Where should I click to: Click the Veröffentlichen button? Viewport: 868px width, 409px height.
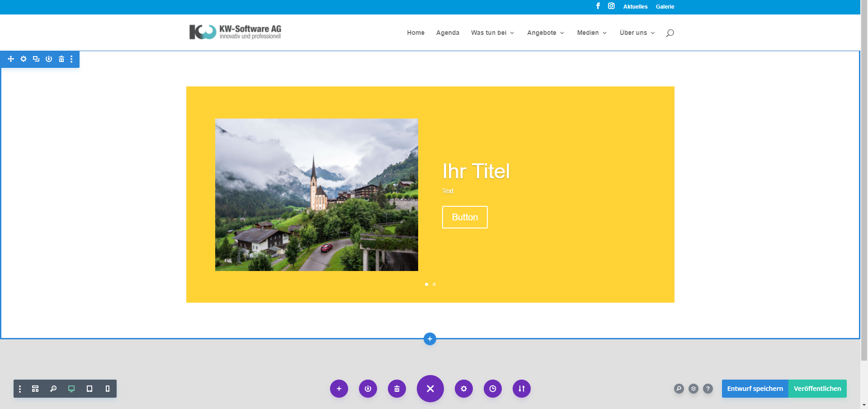[817, 389]
